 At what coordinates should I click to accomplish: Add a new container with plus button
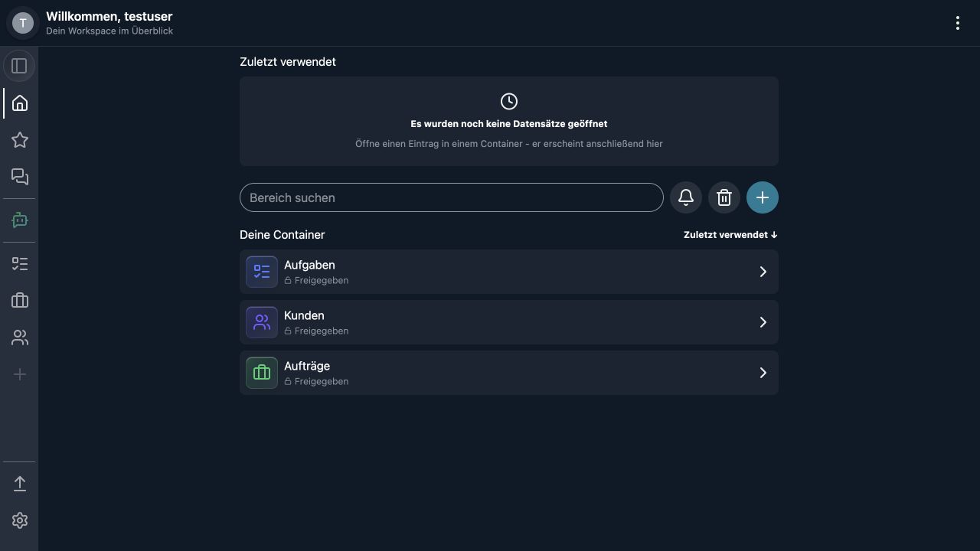[x=763, y=197]
